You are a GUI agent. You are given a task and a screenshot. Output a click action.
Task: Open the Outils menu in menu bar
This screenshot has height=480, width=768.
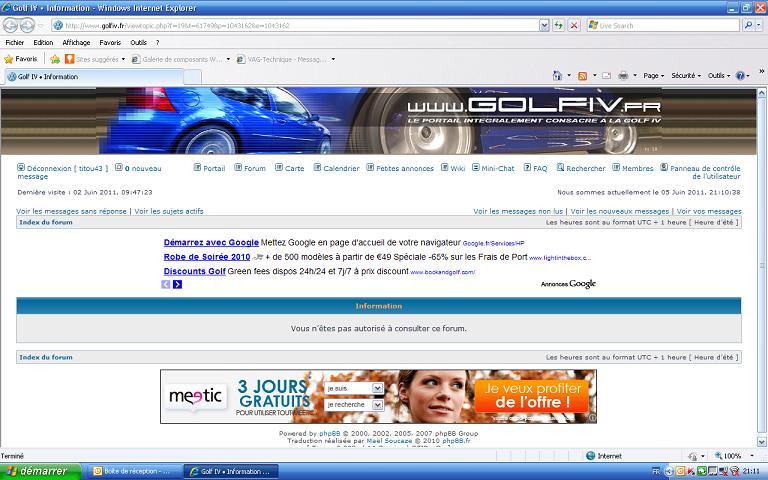coord(138,43)
